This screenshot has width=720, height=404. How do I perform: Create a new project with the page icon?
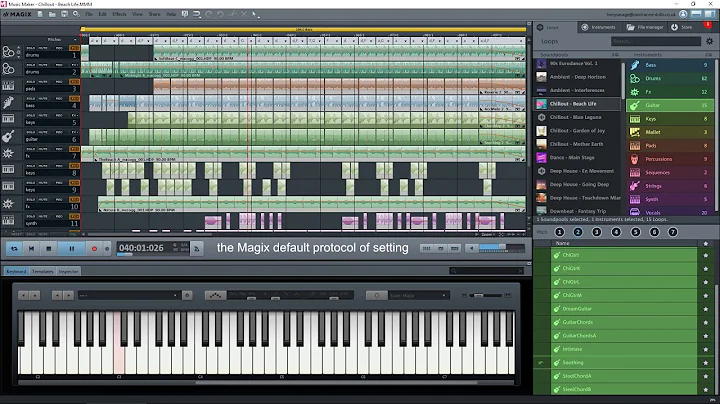pos(40,14)
